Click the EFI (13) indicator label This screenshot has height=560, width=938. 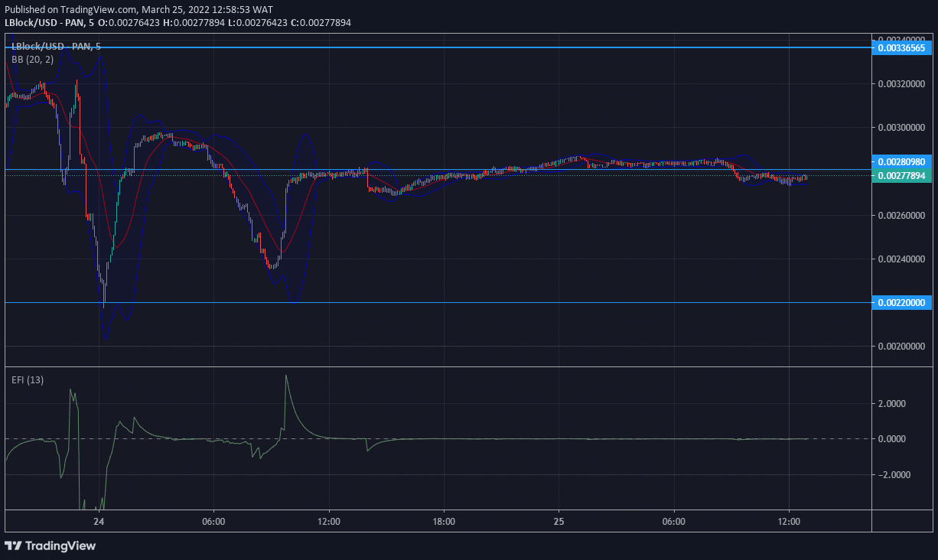[x=28, y=380]
